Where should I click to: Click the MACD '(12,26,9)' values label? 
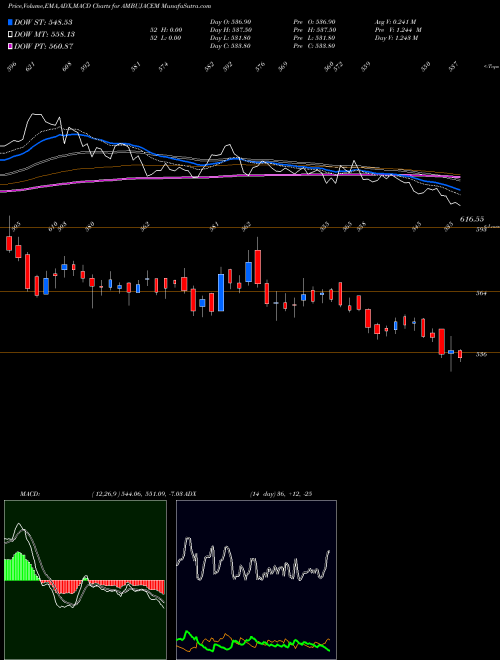(138, 494)
